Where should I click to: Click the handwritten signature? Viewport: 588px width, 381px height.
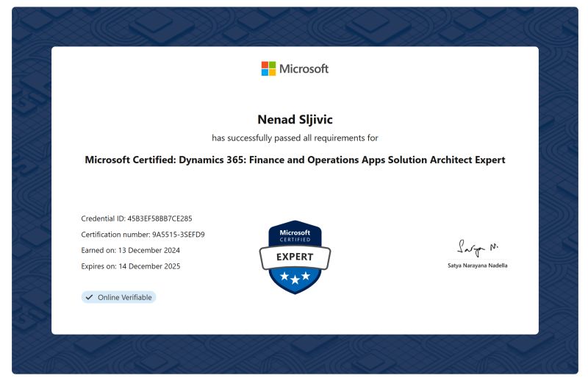tap(477, 248)
